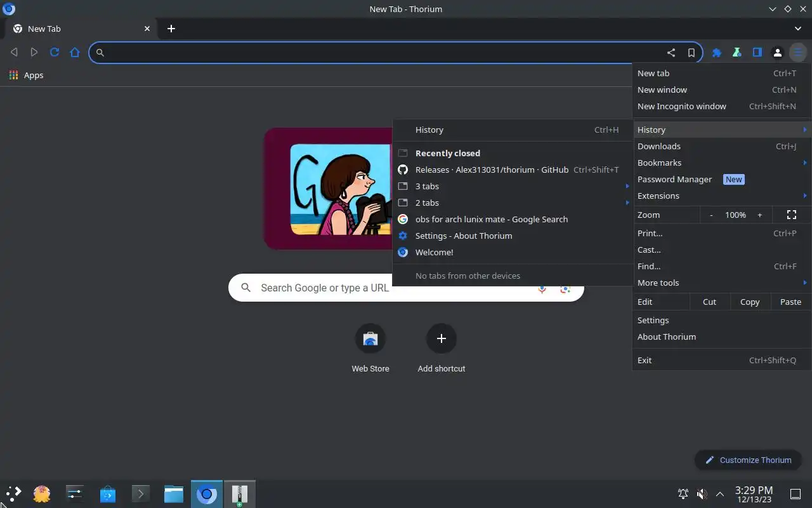
Task: Reopen obs for arch lunix mate search
Action: (513, 219)
